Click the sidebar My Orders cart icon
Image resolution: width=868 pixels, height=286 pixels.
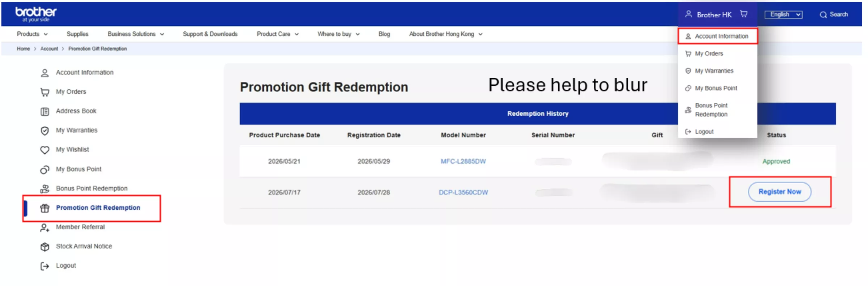pyautogui.click(x=45, y=92)
